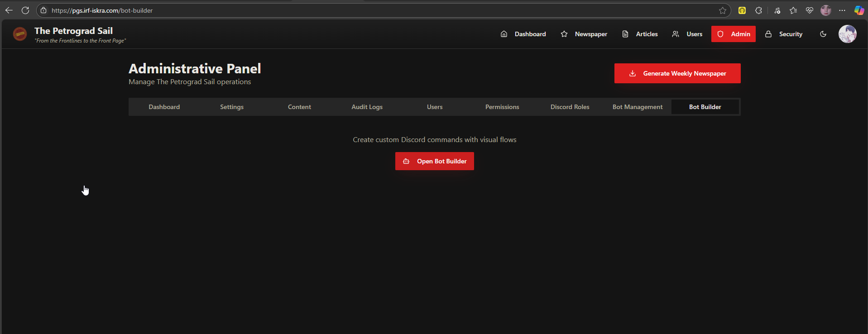
Task: Click the browser back arrow
Action: click(x=9, y=10)
